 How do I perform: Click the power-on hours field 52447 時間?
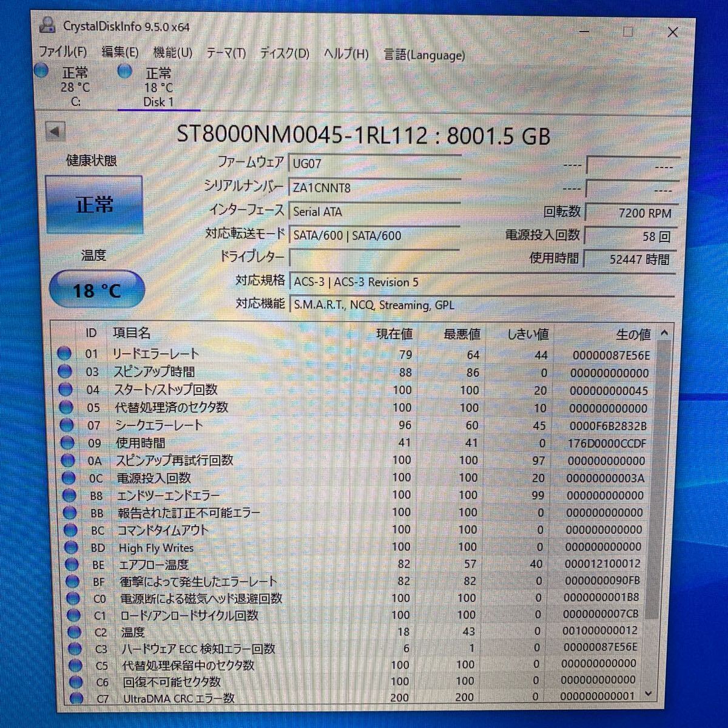click(631, 259)
